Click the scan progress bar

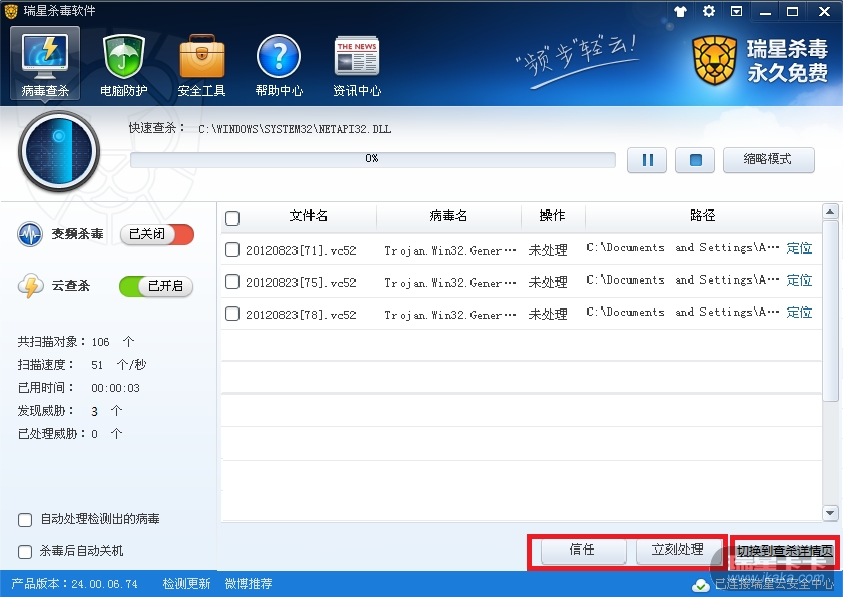(373, 159)
